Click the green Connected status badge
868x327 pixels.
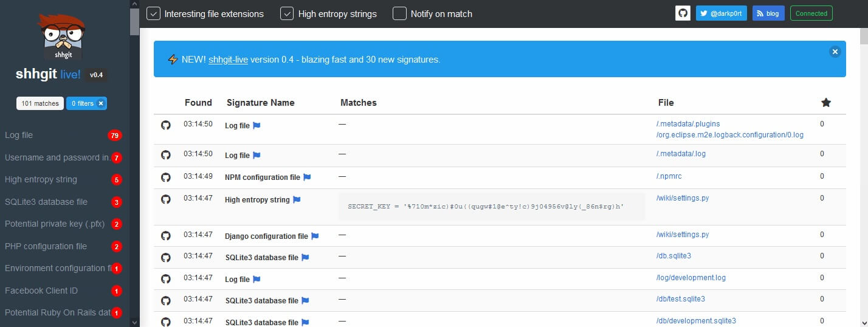point(811,13)
